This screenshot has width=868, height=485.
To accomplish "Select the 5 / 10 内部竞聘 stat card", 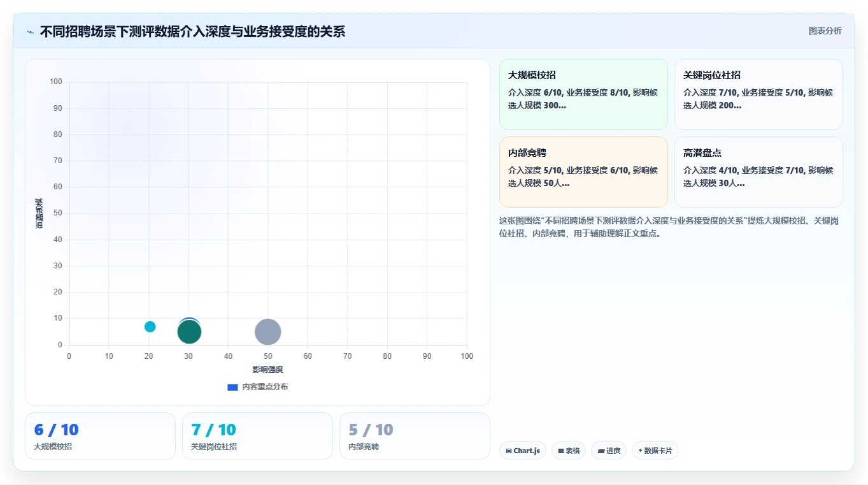I will coord(415,436).
